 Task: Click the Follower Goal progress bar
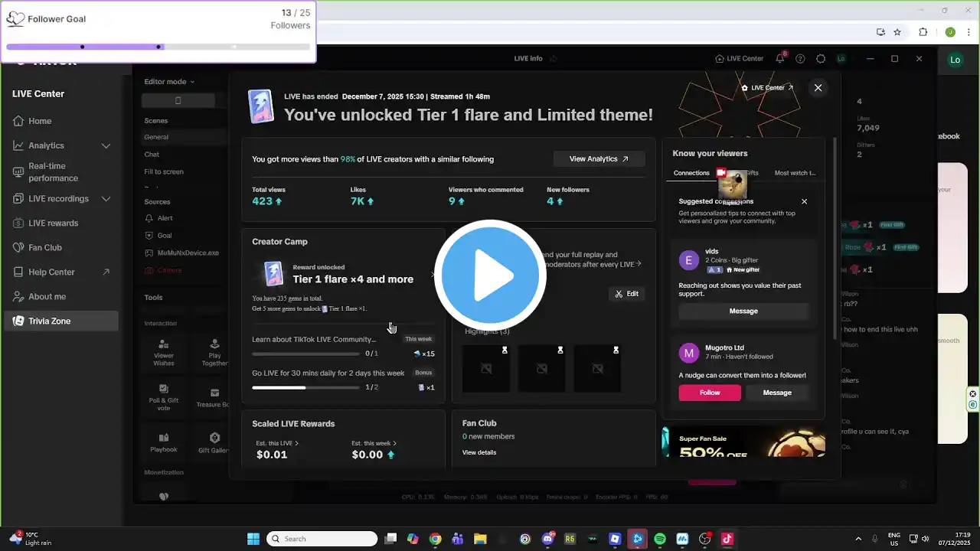tap(158, 47)
